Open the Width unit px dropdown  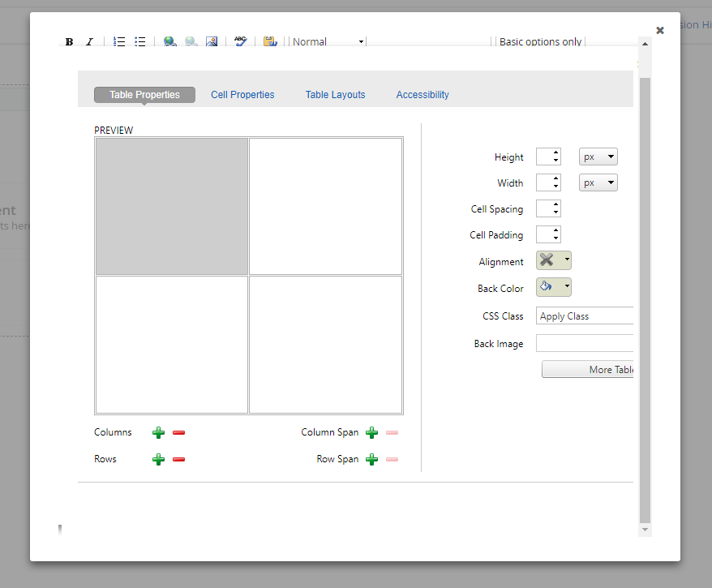(598, 182)
